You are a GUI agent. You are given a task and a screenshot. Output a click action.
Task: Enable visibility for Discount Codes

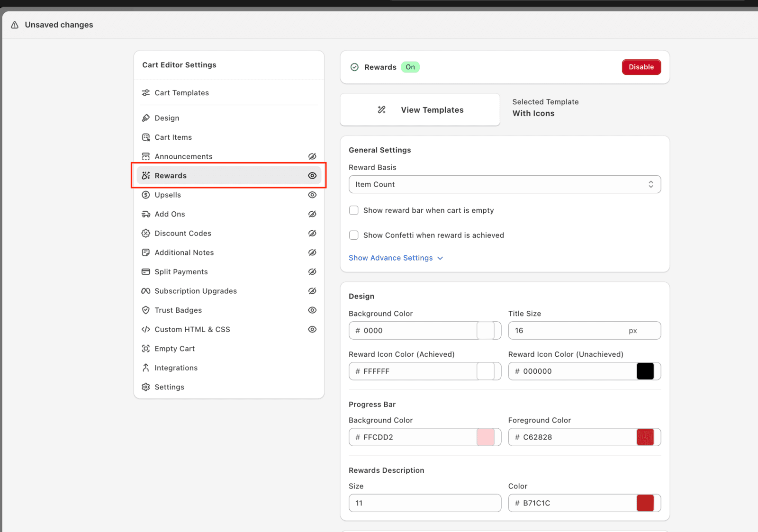312,233
